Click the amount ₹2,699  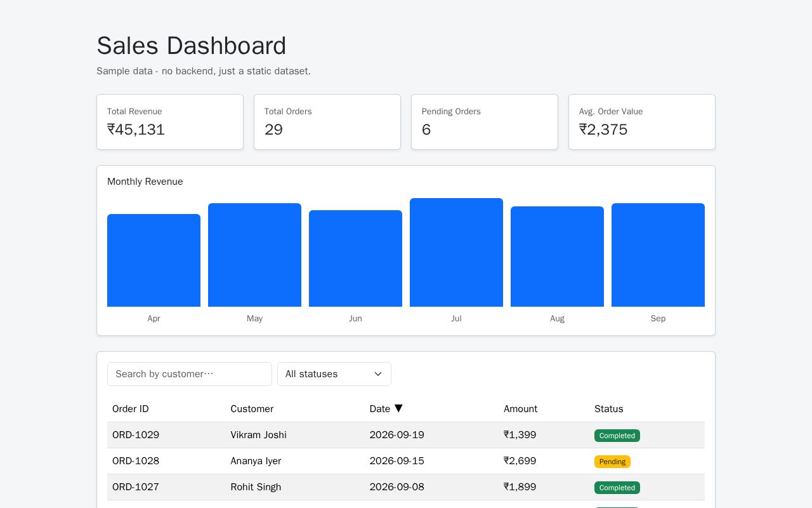[520, 461]
